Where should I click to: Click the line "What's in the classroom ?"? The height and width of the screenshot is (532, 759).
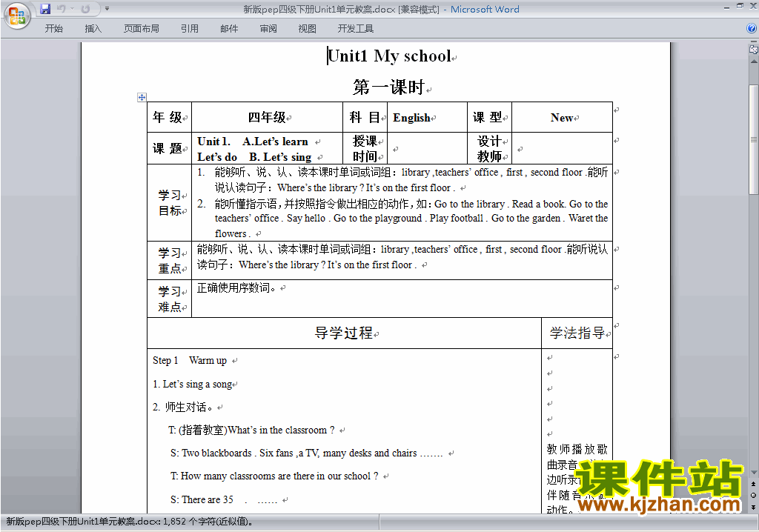click(281, 430)
